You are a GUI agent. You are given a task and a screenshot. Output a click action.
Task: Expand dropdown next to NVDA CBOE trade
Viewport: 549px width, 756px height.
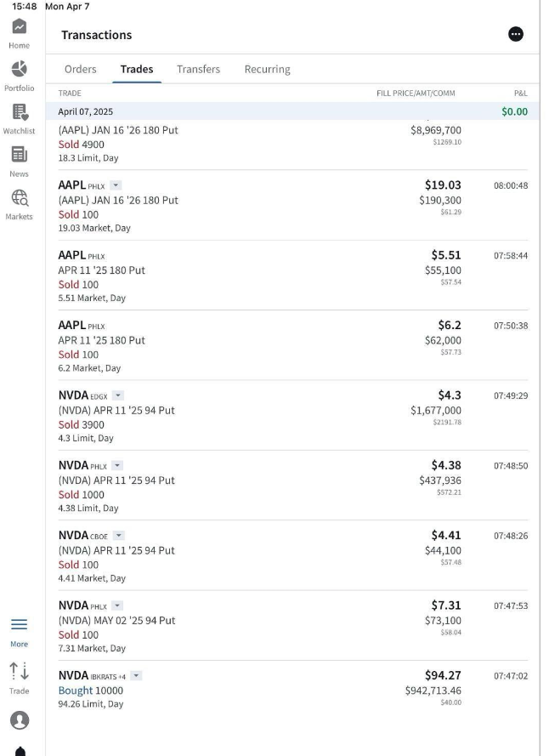[x=117, y=536]
